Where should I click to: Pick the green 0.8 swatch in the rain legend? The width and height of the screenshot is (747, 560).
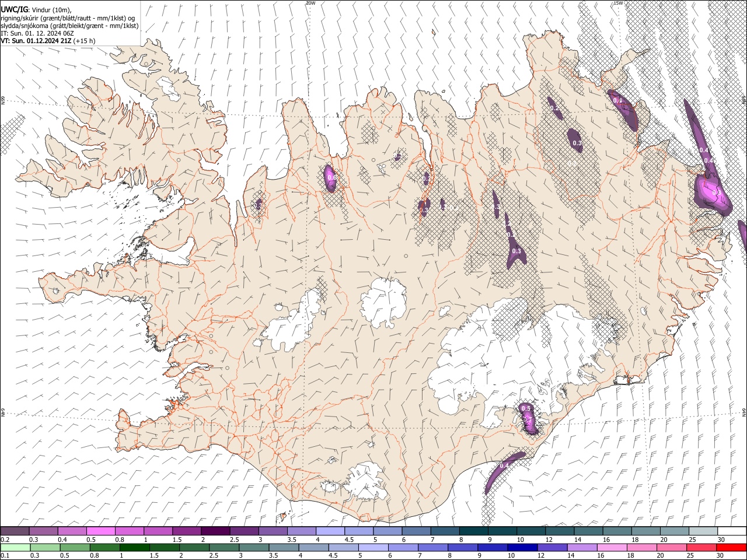tap(104, 547)
